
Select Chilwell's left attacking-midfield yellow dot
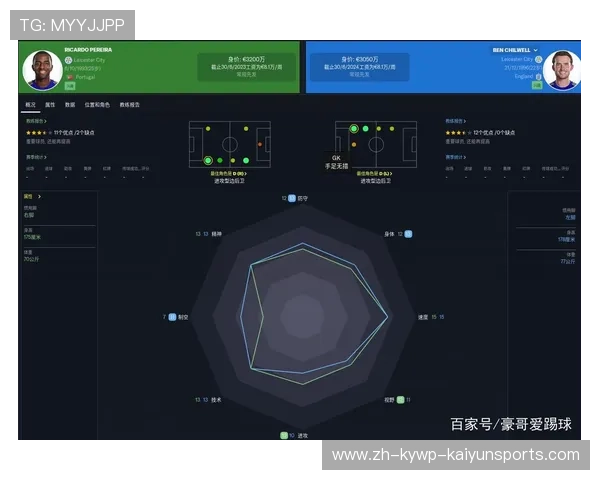click(392, 129)
